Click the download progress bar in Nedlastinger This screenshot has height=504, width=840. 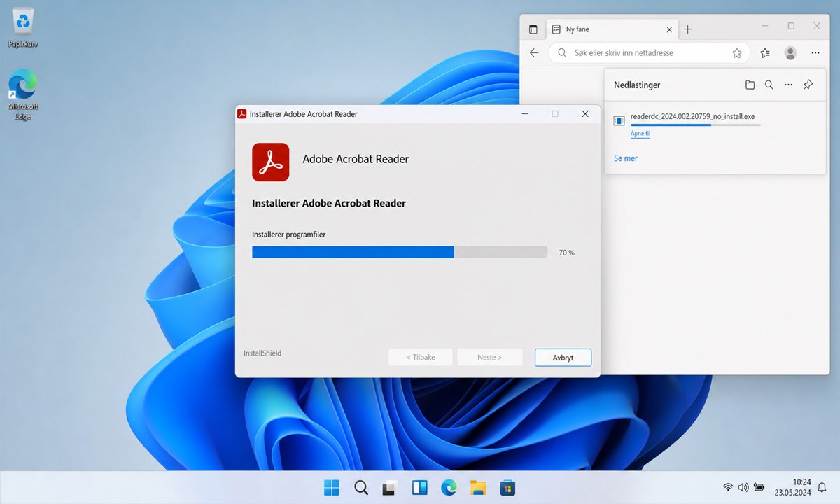tap(695, 125)
